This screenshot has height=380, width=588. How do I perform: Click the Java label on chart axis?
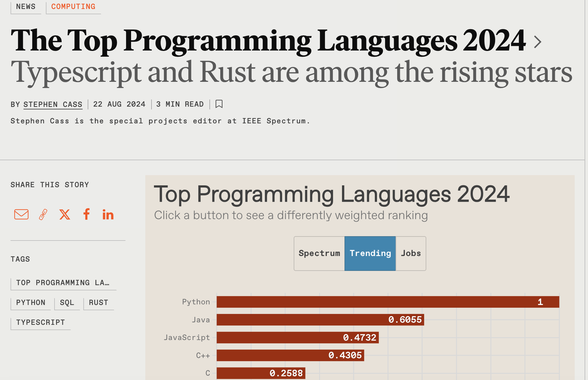201,320
